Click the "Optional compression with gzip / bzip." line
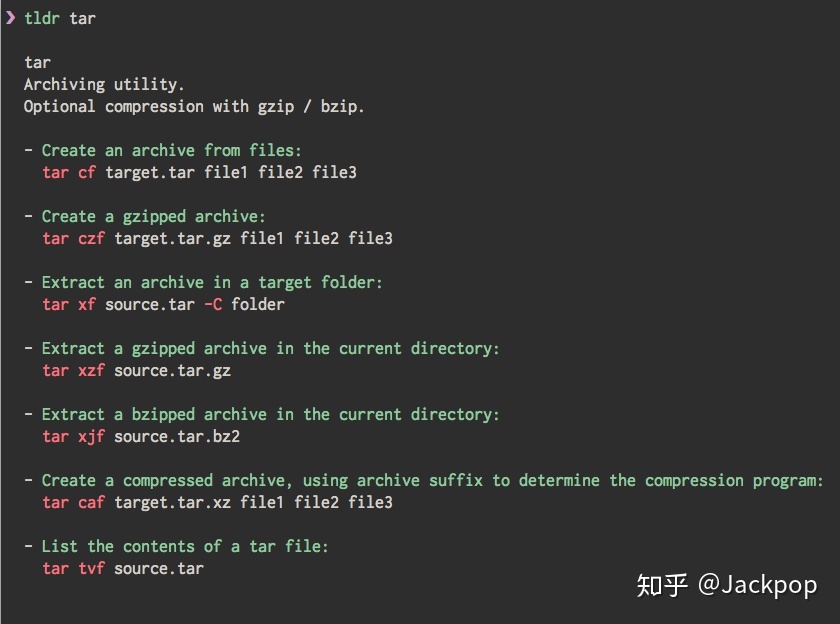840x624 pixels. [x=194, y=106]
